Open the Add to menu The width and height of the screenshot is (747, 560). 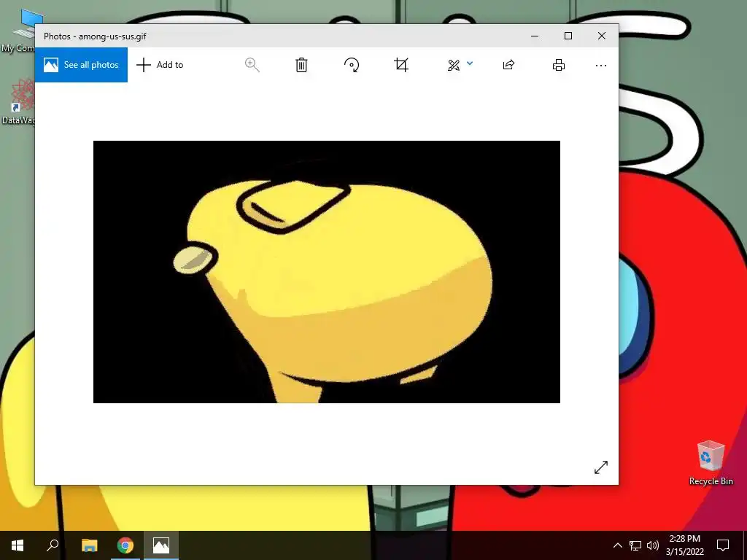coord(160,65)
